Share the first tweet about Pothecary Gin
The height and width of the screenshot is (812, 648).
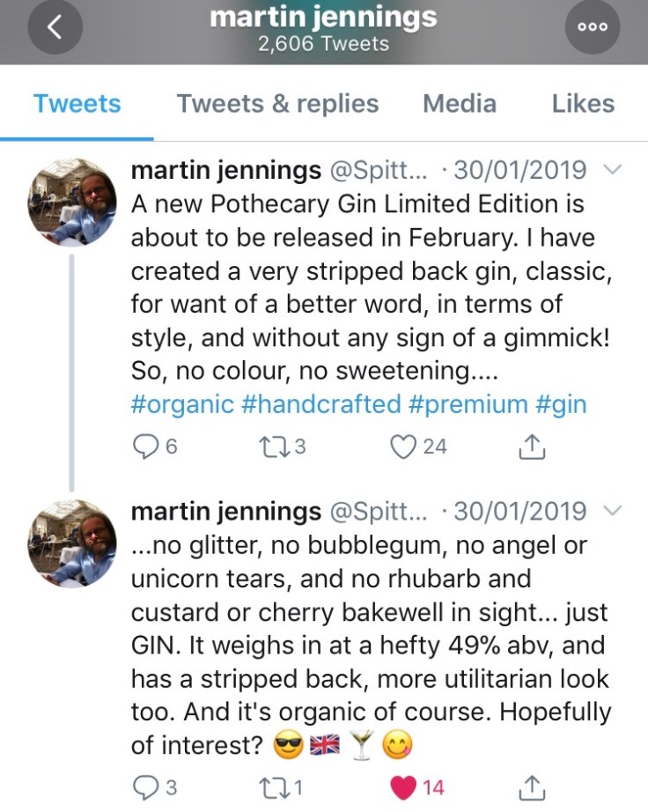pyautogui.click(x=532, y=447)
